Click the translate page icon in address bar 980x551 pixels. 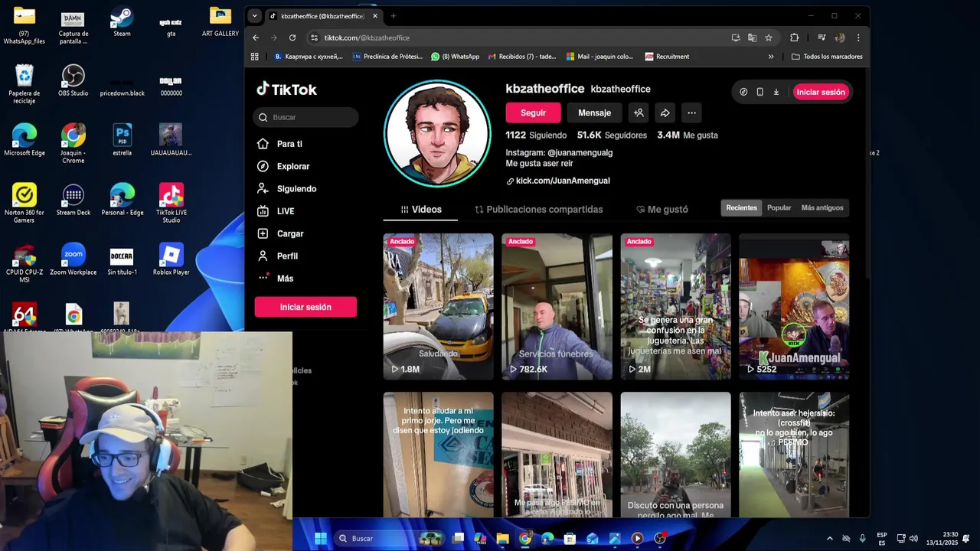[x=752, y=37]
